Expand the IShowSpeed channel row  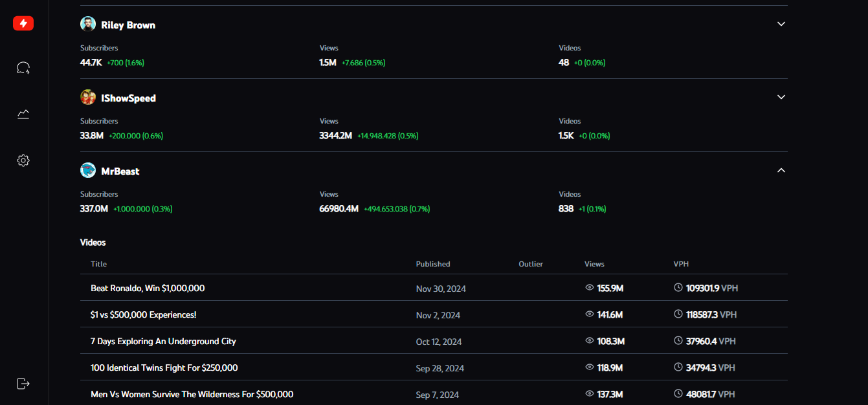pyautogui.click(x=781, y=97)
